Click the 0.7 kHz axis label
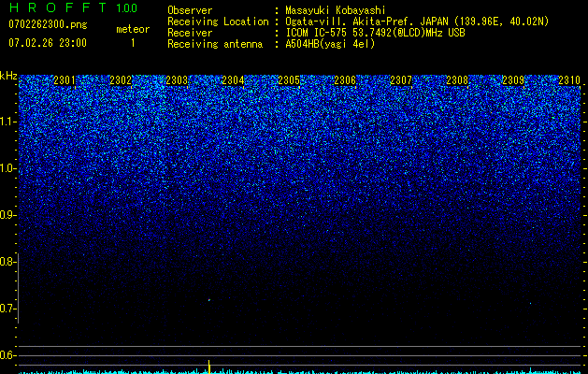 pyautogui.click(x=8, y=309)
